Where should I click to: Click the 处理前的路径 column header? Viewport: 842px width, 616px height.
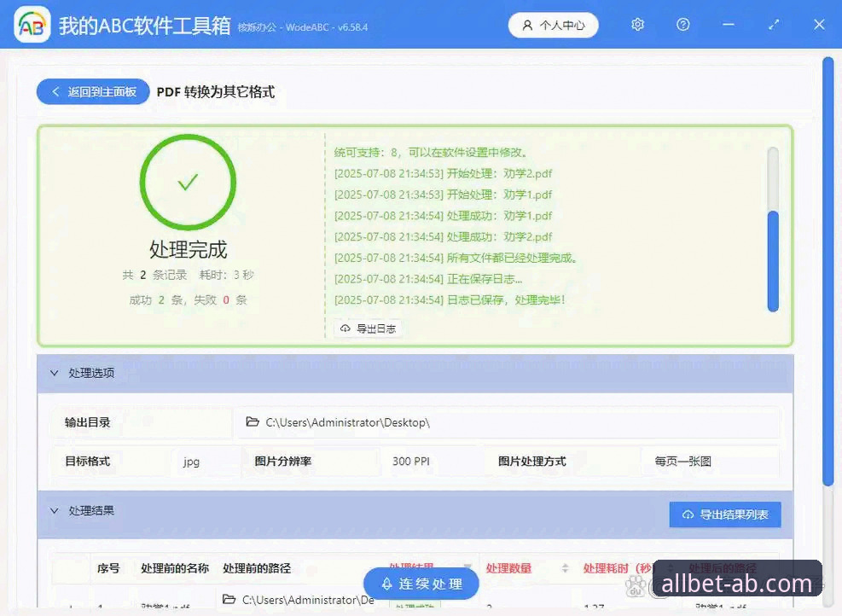click(257, 568)
